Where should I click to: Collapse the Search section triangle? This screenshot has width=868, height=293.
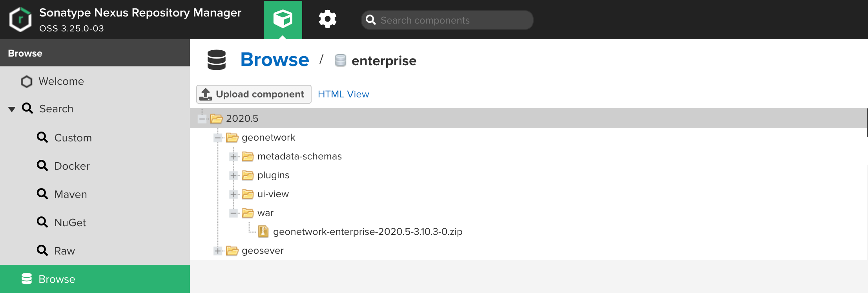(x=12, y=109)
